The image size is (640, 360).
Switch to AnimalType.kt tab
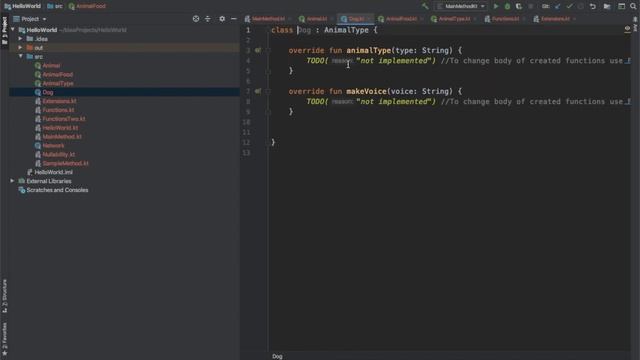454,19
